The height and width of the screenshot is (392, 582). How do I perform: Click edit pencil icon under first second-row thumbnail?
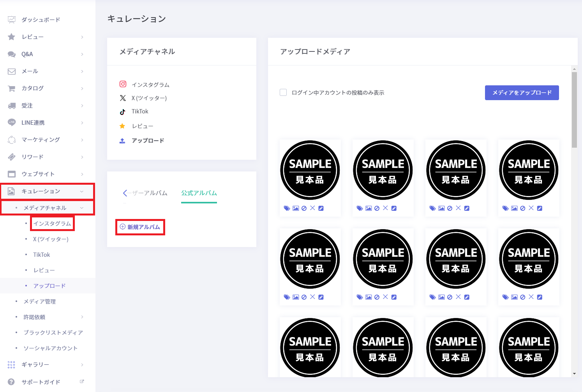point(321,297)
